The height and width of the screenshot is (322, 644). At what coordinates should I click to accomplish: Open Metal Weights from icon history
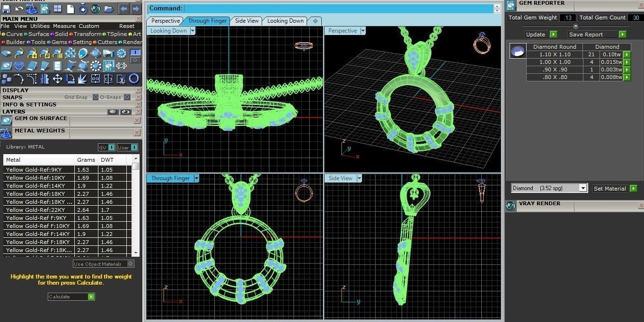coord(32,9)
